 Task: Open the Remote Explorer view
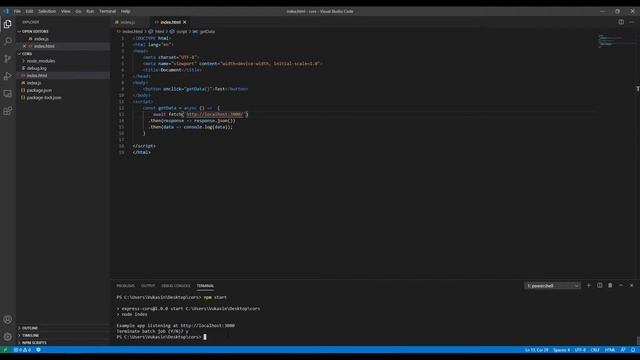7,94
